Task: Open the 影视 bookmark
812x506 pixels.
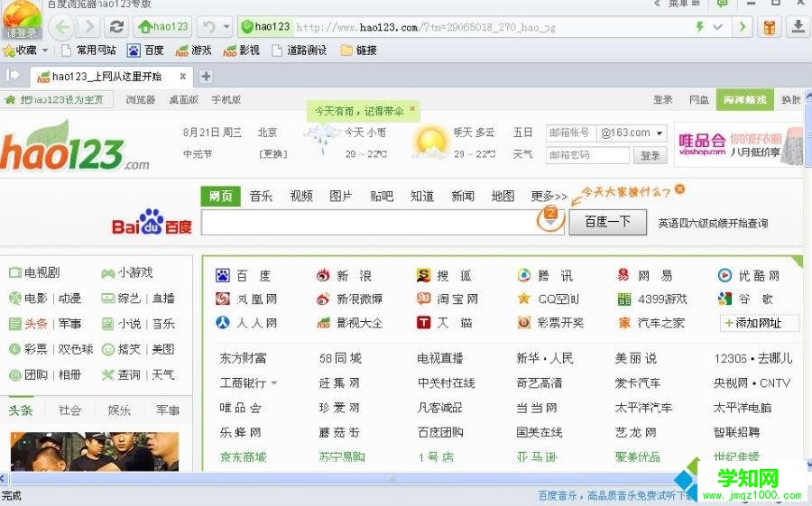Action: 241,51
